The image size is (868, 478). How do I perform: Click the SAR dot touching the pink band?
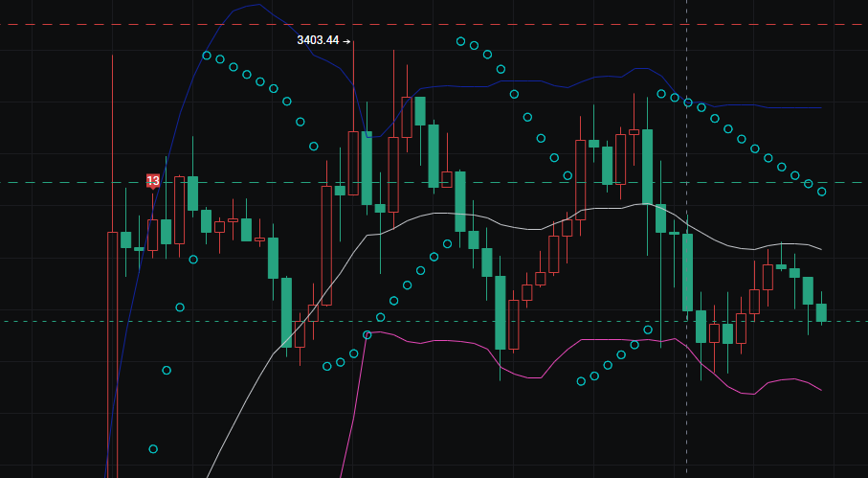click(x=367, y=334)
